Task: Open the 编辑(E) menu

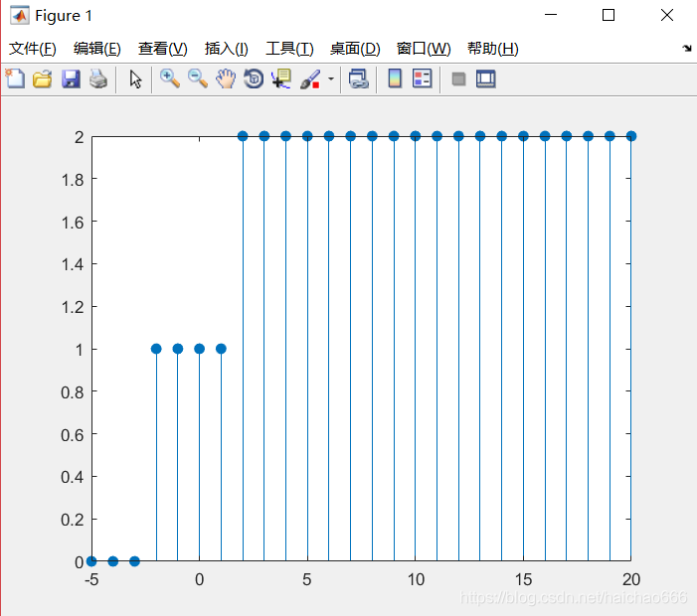Action: point(96,49)
